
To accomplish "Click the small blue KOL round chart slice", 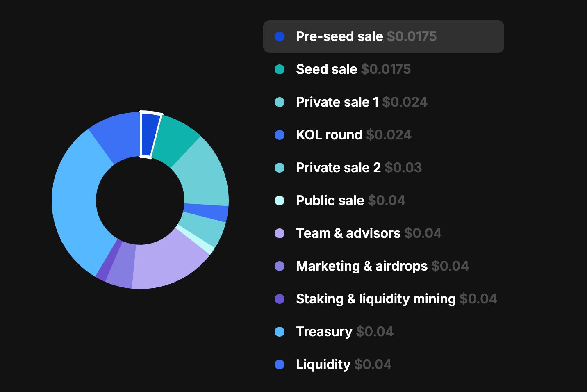I will pyautogui.click(x=206, y=213).
